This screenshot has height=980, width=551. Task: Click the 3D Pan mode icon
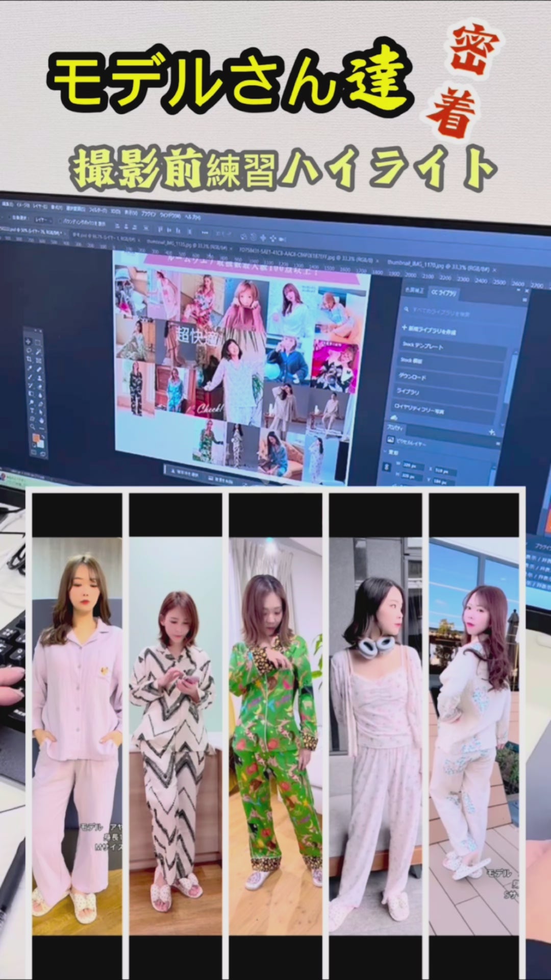(x=263, y=238)
